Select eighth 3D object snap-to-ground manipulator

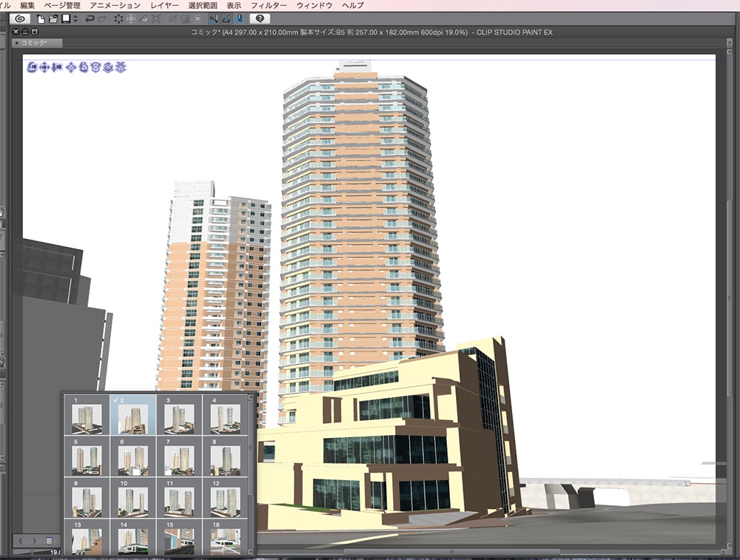point(121,67)
